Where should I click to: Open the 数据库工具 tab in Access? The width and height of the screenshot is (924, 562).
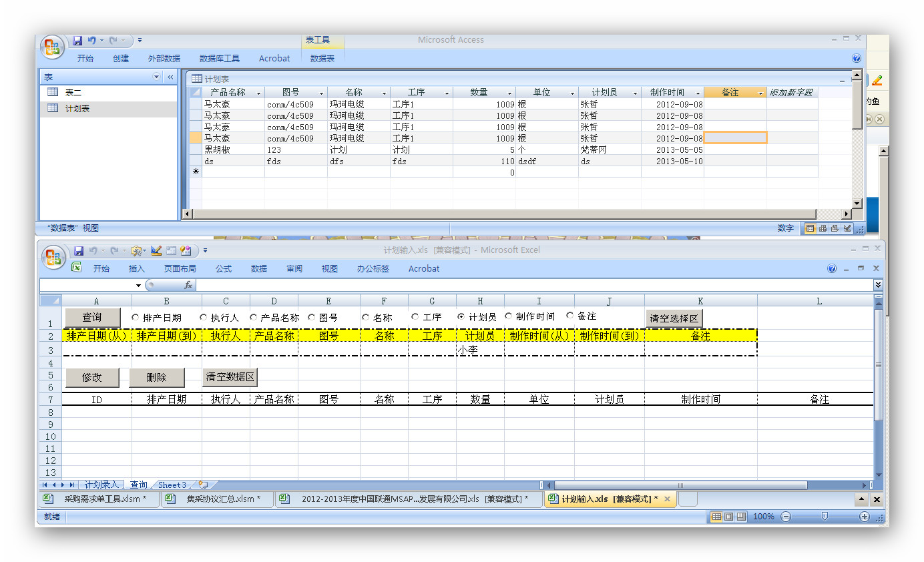pyautogui.click(x=220, y=59)
